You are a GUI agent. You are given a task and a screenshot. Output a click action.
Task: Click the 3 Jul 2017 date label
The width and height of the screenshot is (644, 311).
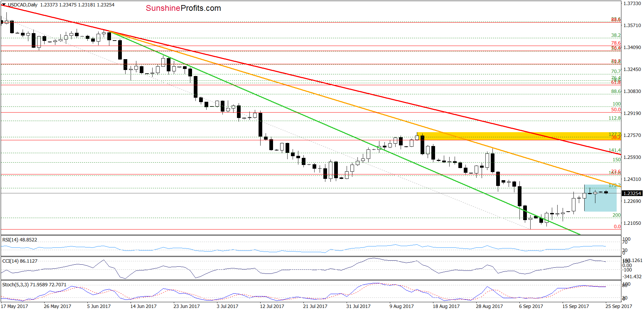coord(227,306)
